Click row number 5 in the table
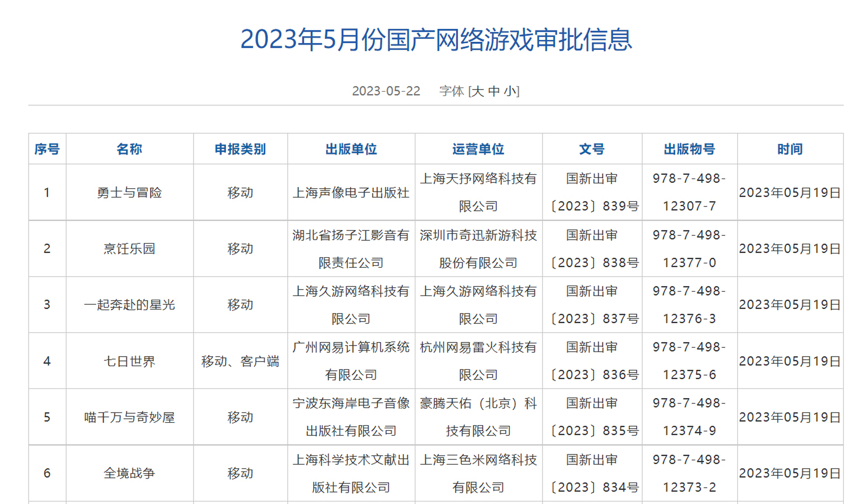The height and width of the screenshot is (504, 853). (47, 417)
